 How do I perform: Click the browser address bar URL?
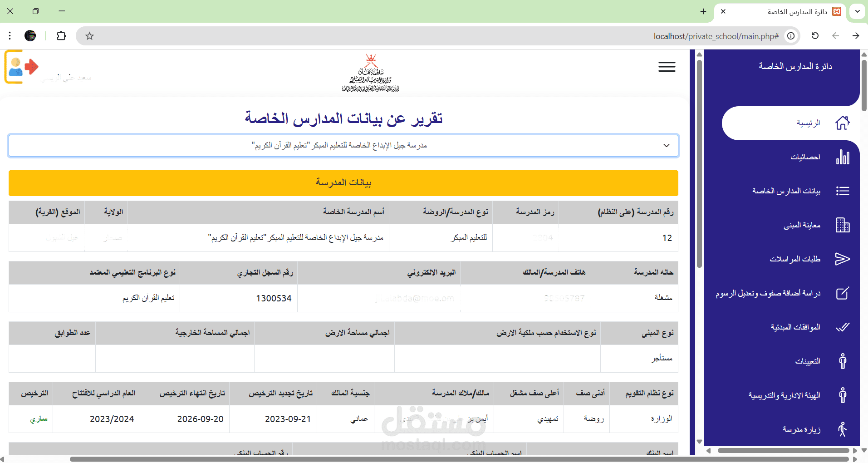pos(716,36)
